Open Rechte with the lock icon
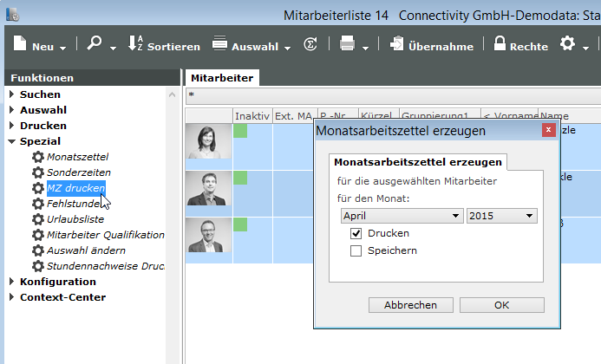Screen dimensions: 601x364 (x=500, y=45)
